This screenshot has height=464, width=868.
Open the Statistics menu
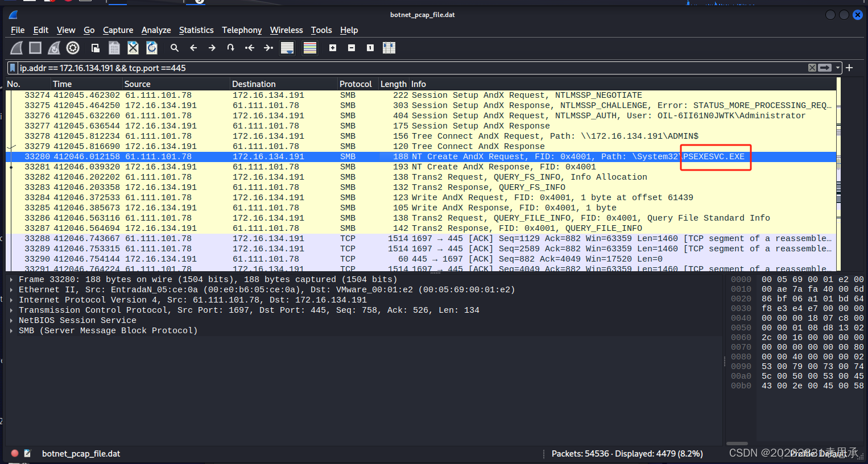[196, 30]
